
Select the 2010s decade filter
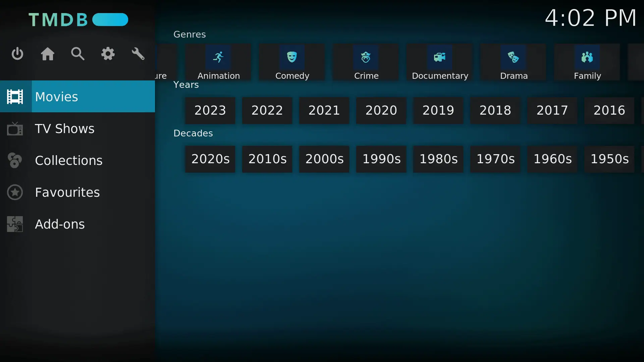tap(268, 159)
